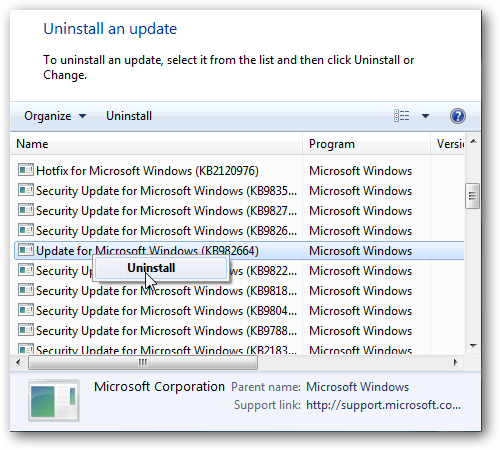The image size is (500, 450).
Task: Sort the list by Program column header
Action: pyautogui.click(x=366, y=144)
